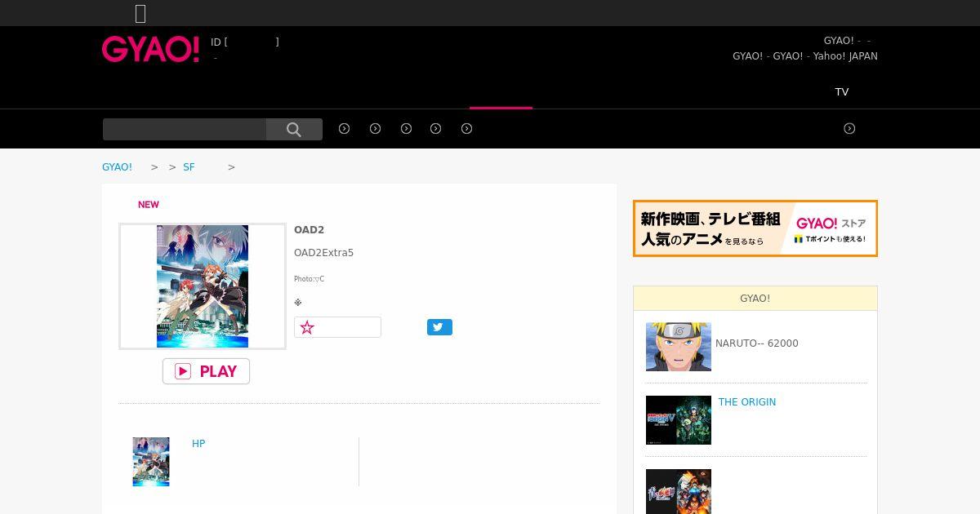Click the magnifier search button

294,129
